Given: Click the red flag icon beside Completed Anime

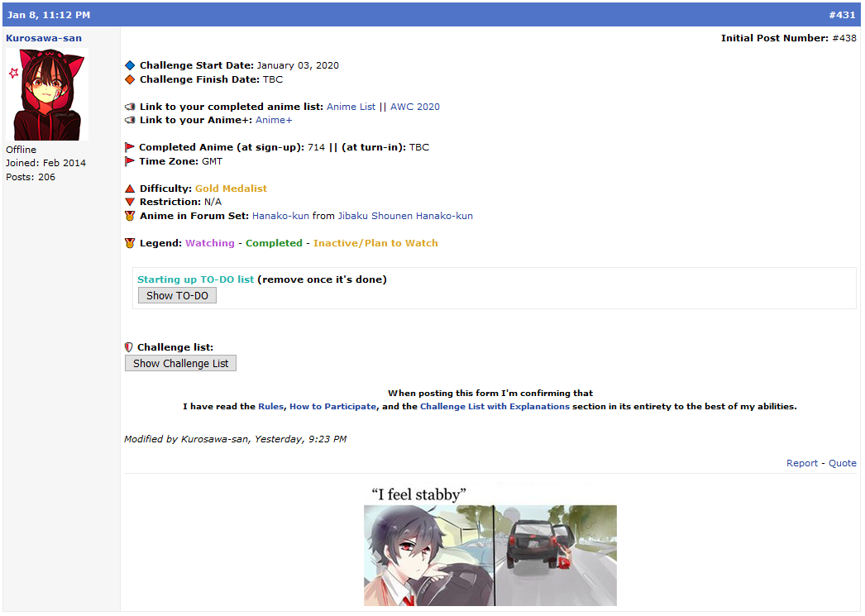Looking at the screenshot, I should tap(130, 147).
